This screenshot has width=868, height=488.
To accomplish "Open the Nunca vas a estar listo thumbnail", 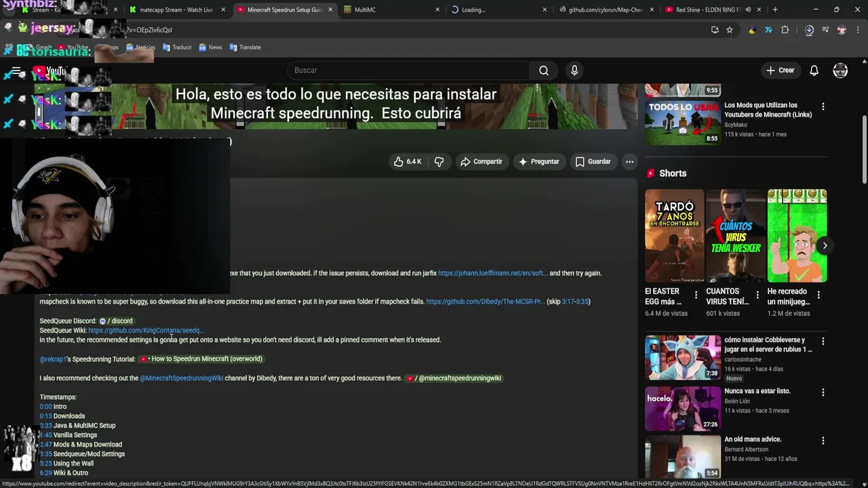I will click(682, 408).
